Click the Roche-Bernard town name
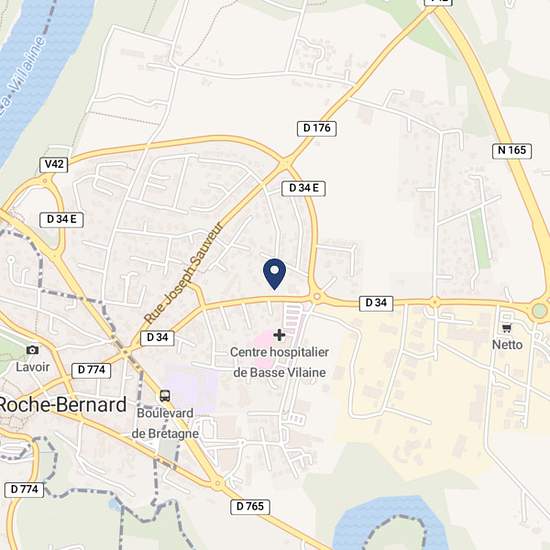 click(x=62, y=404)
